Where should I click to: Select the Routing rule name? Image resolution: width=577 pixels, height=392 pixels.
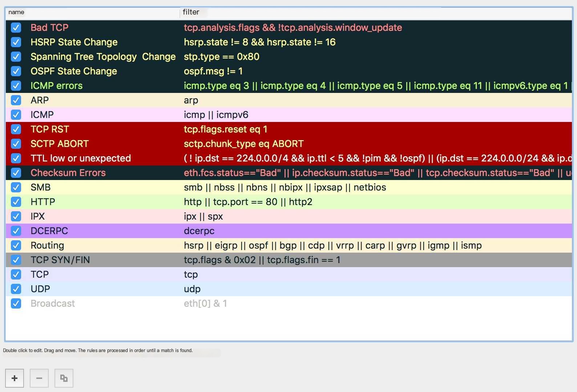pyautogui.click(x=47, y=245)
